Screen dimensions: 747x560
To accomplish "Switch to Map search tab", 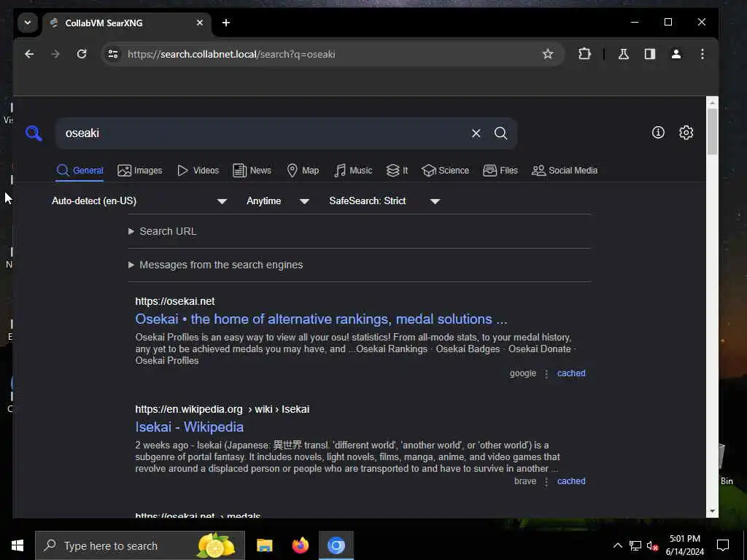I will tap(303, 171).
